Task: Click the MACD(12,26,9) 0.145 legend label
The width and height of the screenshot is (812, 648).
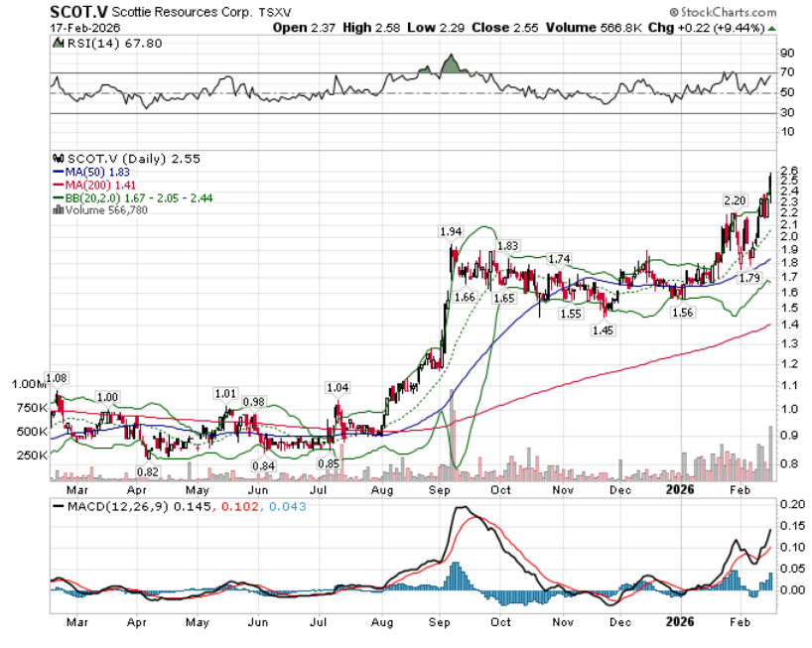Action: (139, 506)
